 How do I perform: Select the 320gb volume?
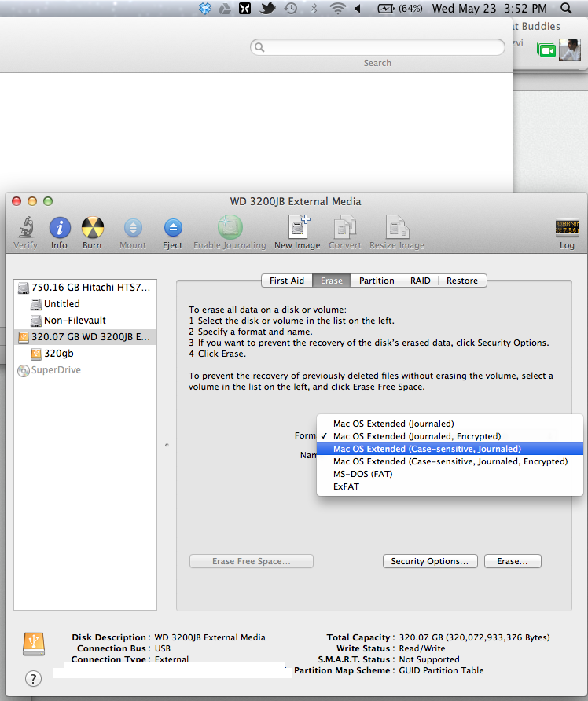[85, 354]
